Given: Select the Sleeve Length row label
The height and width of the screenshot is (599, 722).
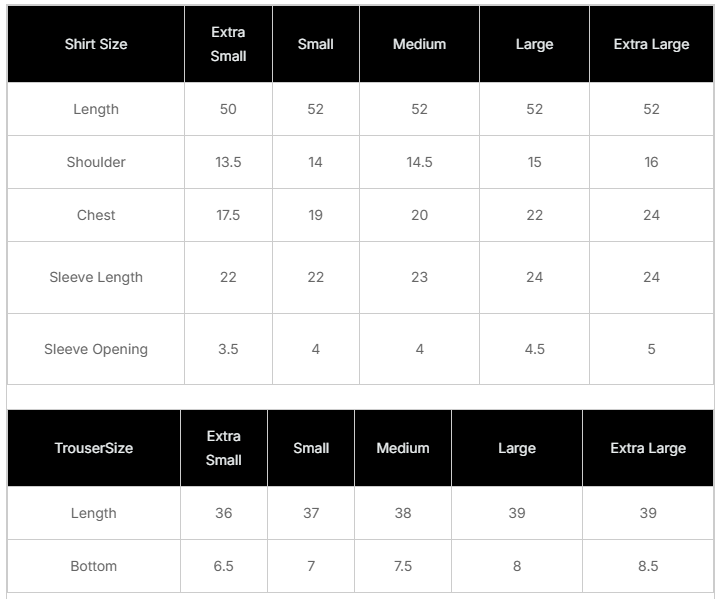Looking at the screenshot, I should (x=96, y=277).
